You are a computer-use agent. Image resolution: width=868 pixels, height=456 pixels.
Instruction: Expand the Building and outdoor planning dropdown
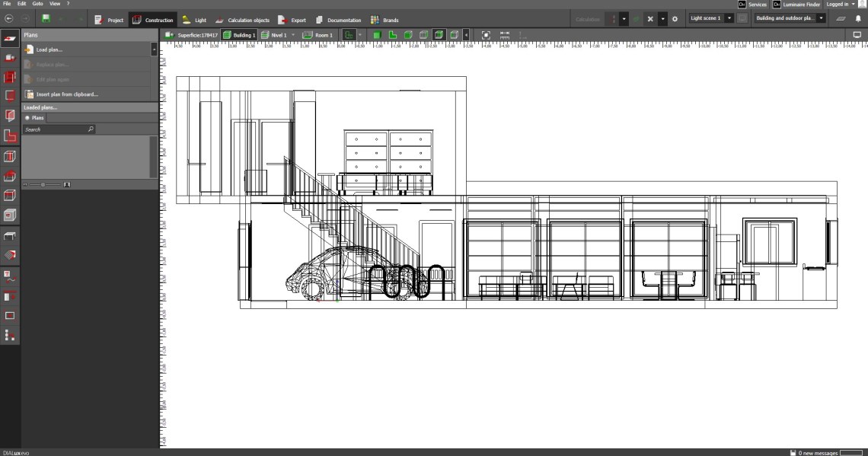click(x=789, y=18)
